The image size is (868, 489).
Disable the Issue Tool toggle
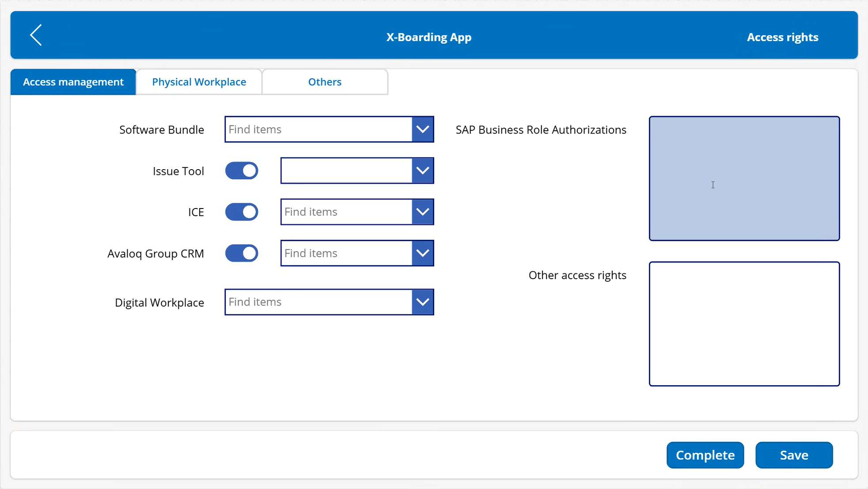[242, 171]
